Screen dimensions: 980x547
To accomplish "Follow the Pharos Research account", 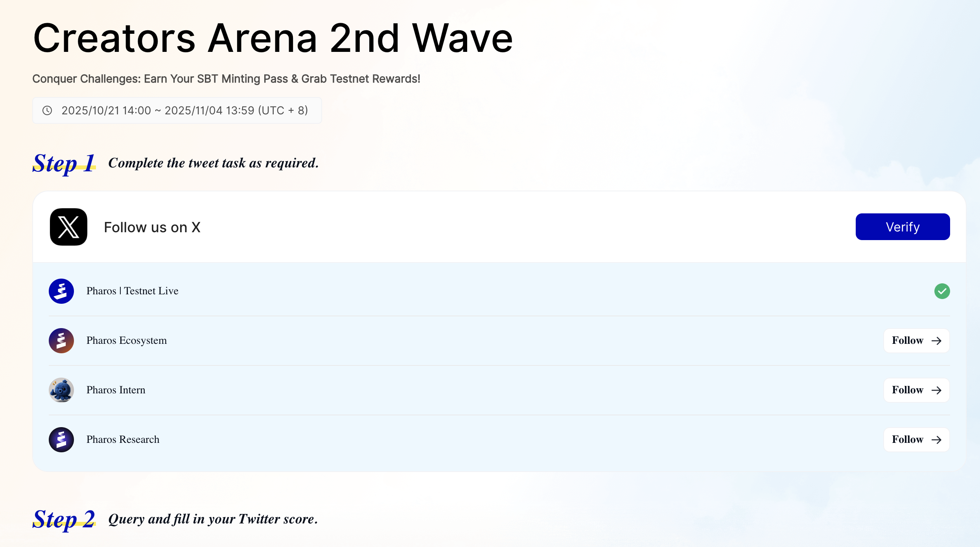I will [x=916, y=440].
